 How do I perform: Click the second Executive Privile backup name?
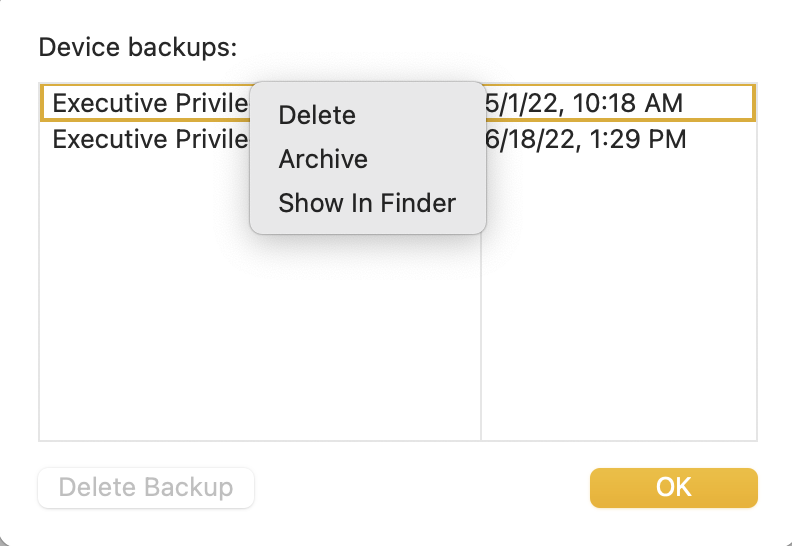tap(150, 139)
